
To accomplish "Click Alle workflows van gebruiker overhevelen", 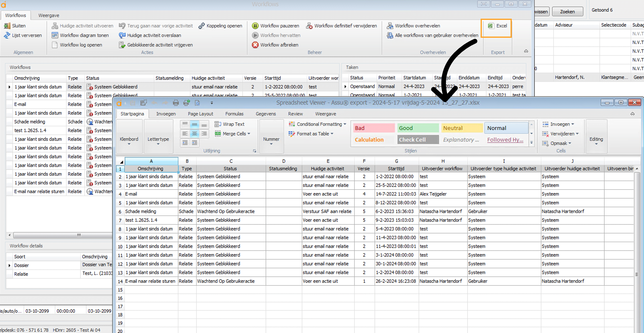I will [432, 35].
